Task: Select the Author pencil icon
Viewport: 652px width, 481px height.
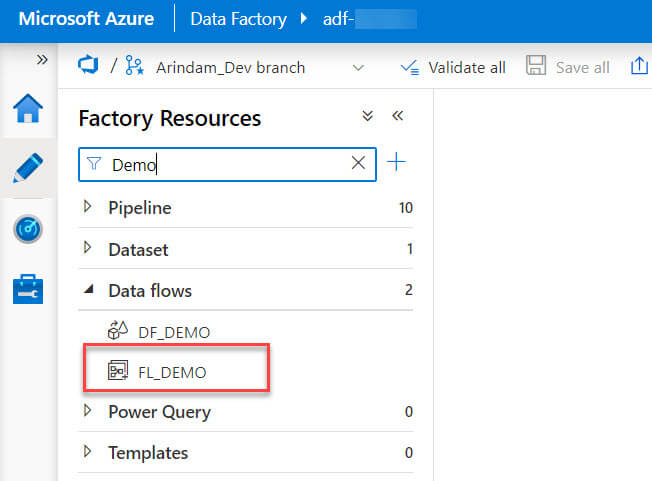Action: 27,168
